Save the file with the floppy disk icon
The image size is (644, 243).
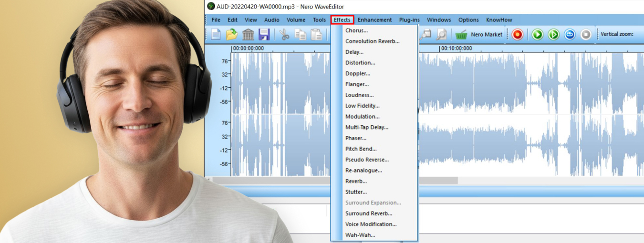click(264, 34)
